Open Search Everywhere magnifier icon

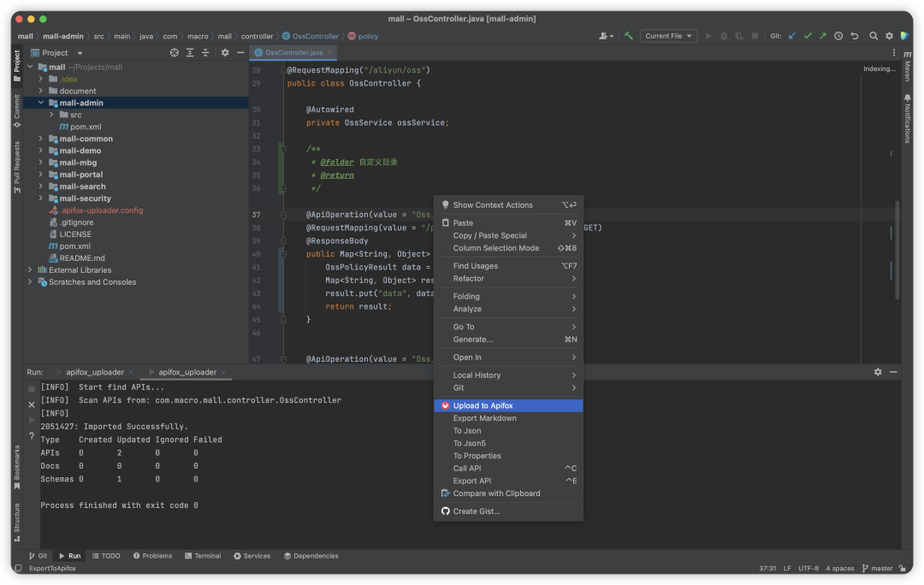[874, 36]
